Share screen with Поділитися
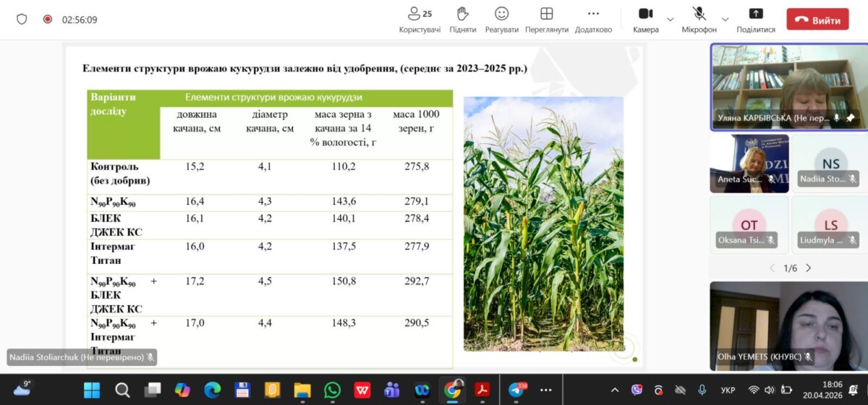The height and width of the screenshot is (405, 868). (756, 20)
